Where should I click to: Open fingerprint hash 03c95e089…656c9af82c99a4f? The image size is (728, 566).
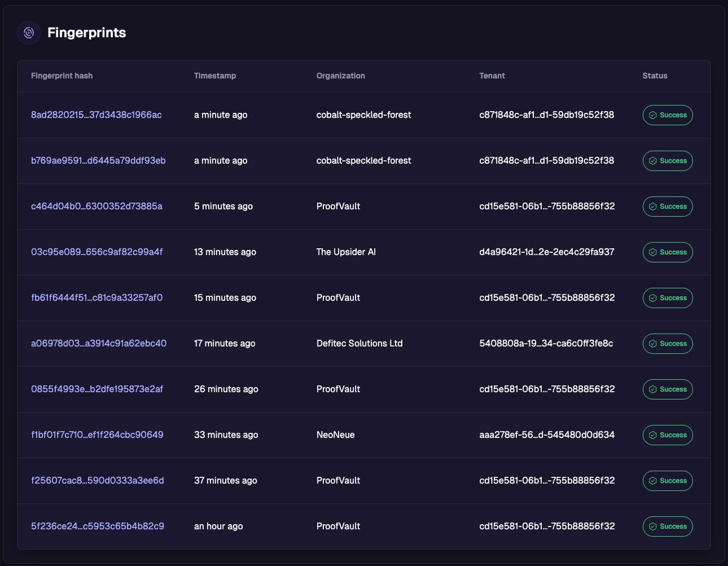pyautogui.click(x=96, y=252)
